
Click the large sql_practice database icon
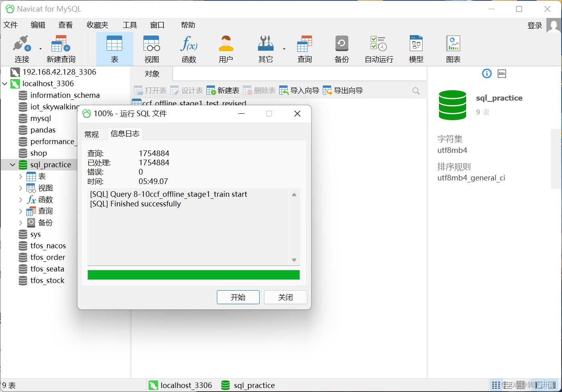[453, 105]
